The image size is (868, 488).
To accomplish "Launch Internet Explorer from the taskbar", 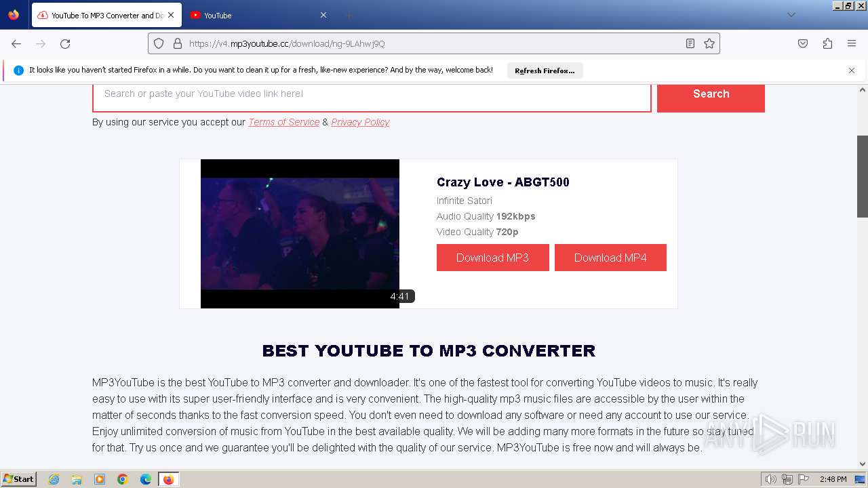I will coord(54,479).
